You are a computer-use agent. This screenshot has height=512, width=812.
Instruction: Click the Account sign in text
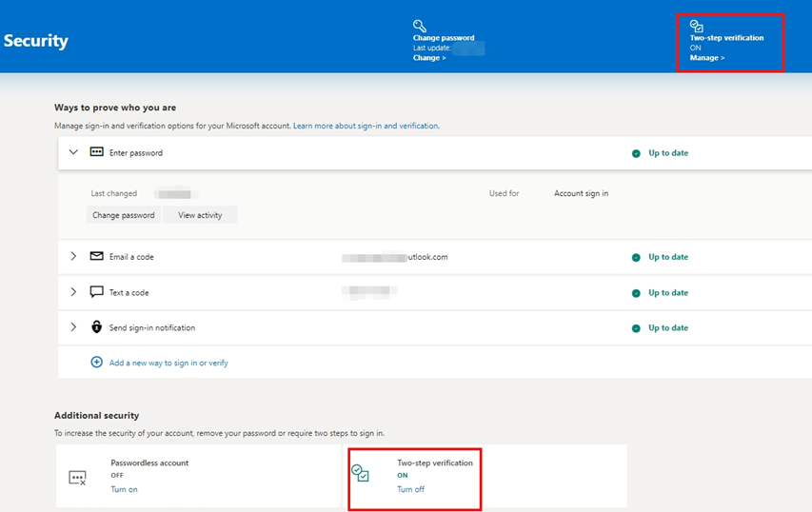coord(581,193)
